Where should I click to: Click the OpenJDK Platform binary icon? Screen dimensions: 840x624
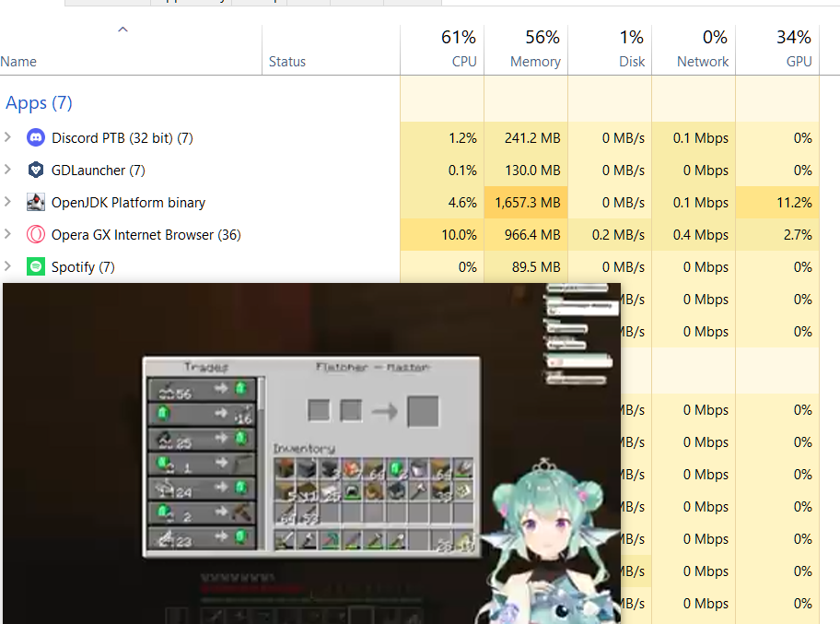36,202
